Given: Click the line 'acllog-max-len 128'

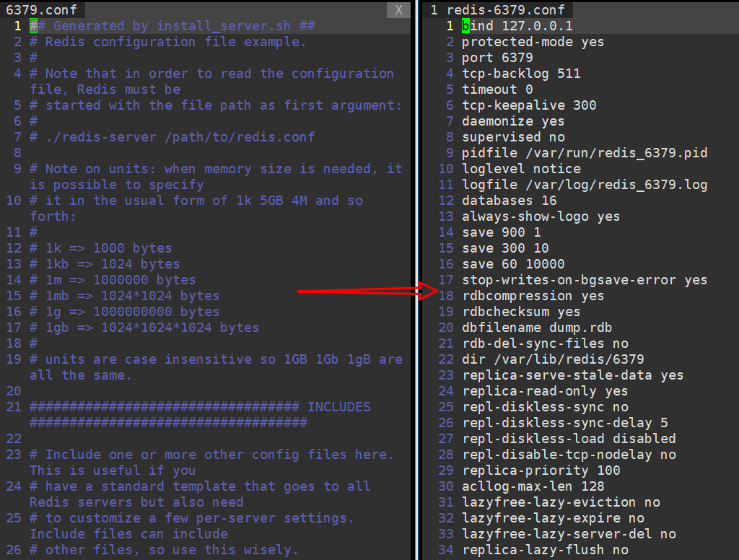Looking at the screenshot, I should pyautogui.click(x=533, y=486).
